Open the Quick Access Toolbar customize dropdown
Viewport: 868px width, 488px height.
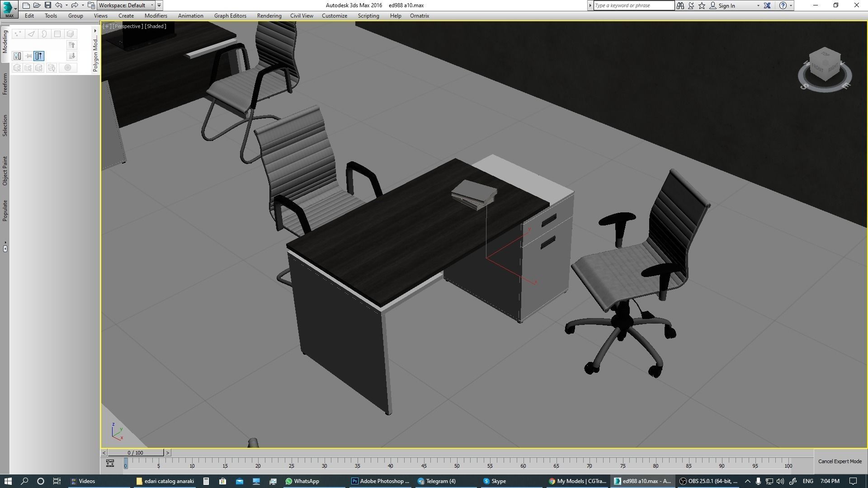point(159,5)
